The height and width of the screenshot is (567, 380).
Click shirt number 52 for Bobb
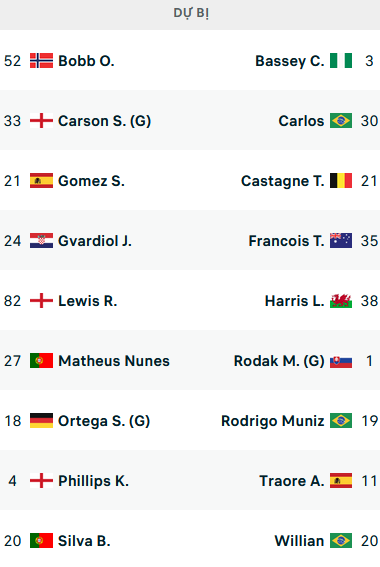13,61
